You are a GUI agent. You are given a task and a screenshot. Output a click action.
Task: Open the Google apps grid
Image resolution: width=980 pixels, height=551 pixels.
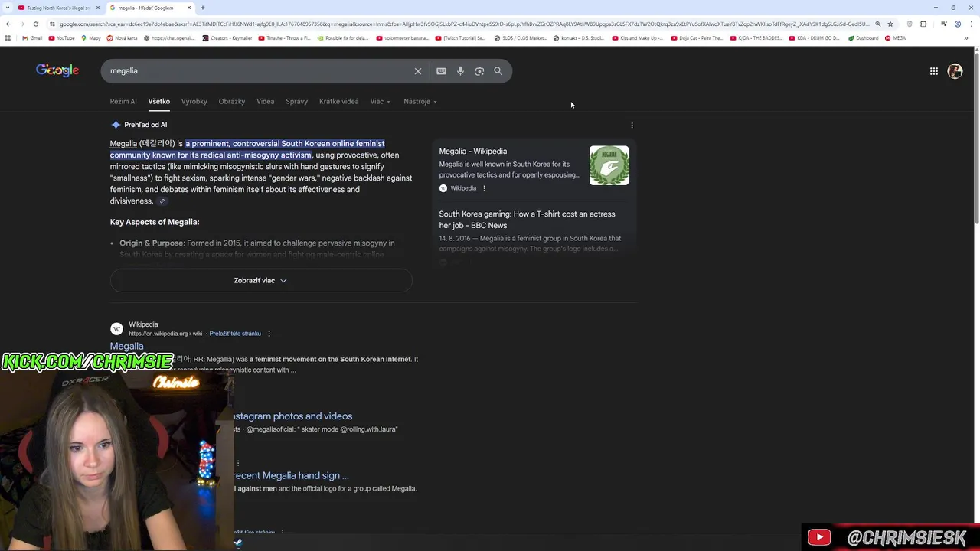pos(934,71)
